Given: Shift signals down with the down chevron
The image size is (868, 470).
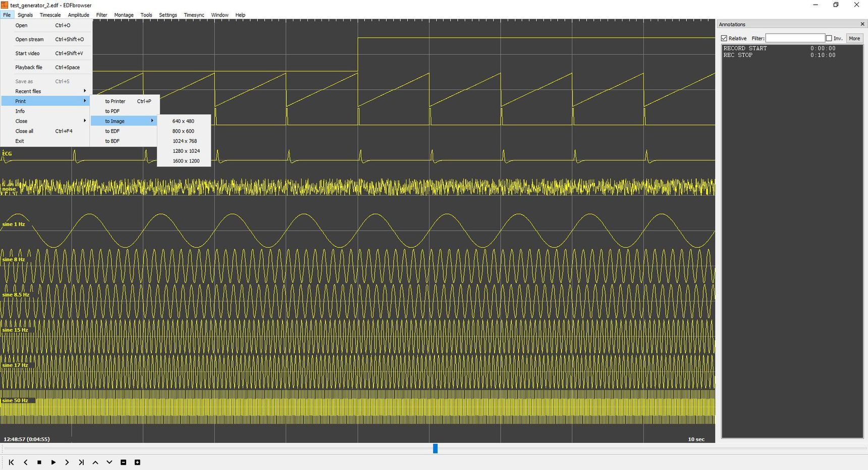Looking at the screenshot, I should coord(109,462).
